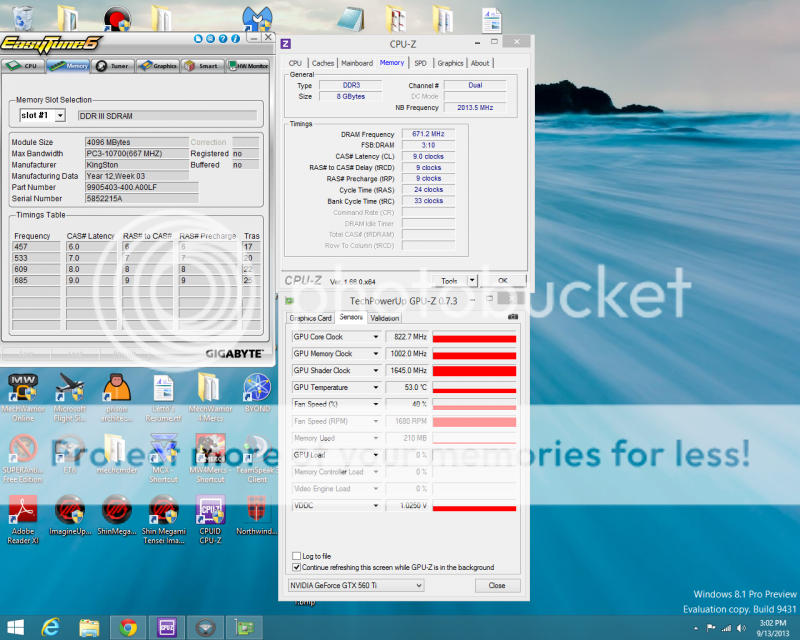
Task: Click the Windows Start button
Action: coord(13,627)
